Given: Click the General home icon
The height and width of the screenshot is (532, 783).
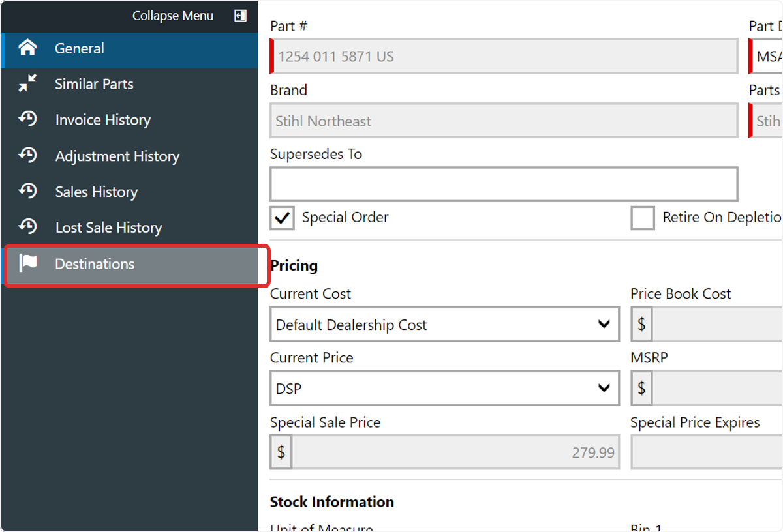Looking at the screenshot, I should 27,48.
